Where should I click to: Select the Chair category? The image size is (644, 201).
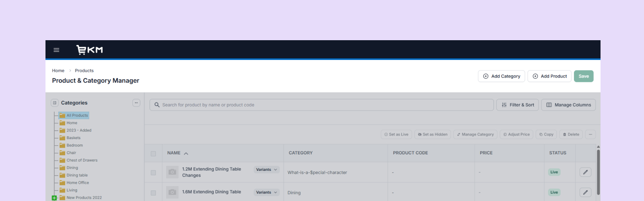(x=68, y=153)
